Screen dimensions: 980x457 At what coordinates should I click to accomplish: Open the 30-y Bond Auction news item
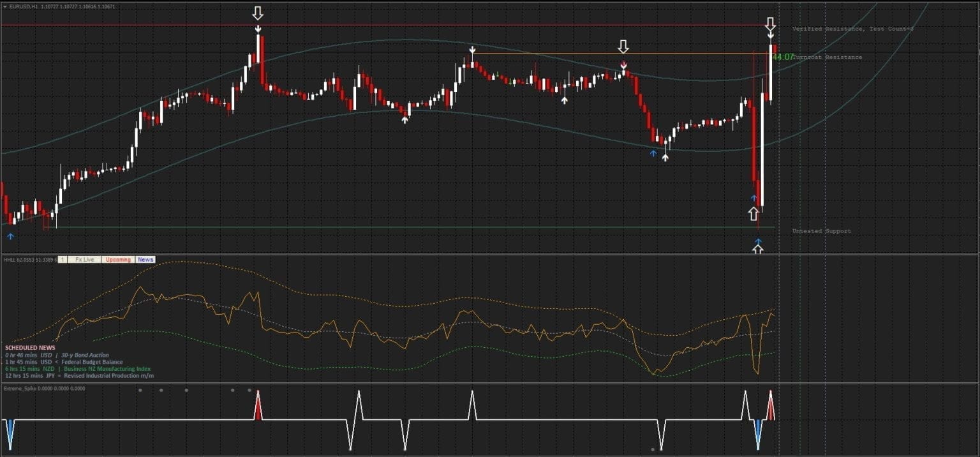pyautogui.click(x=83, y=354)
